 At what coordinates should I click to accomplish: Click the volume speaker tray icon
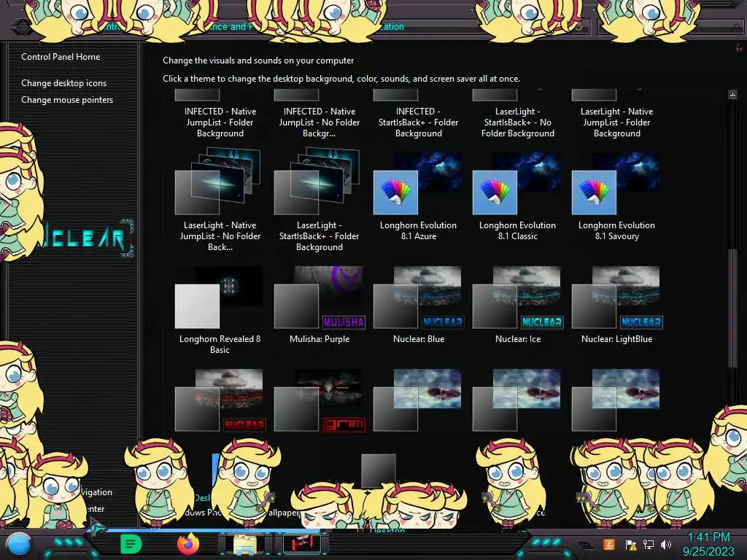[x=666, y=544]
